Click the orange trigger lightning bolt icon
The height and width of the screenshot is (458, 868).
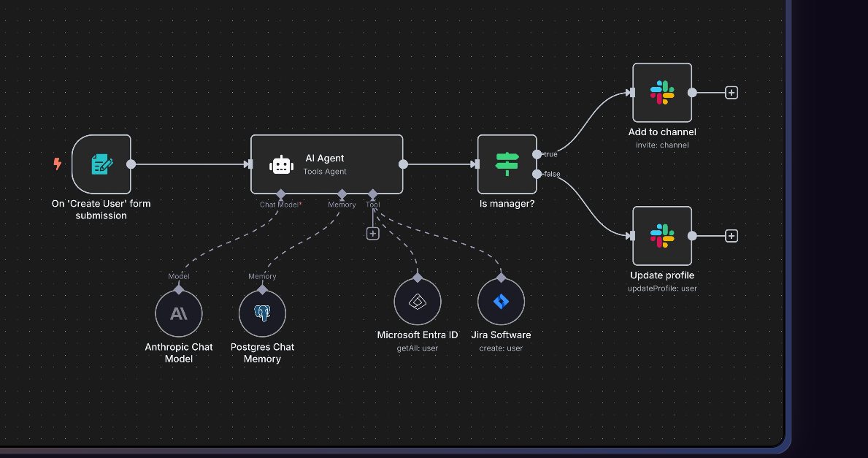(57, 164)
